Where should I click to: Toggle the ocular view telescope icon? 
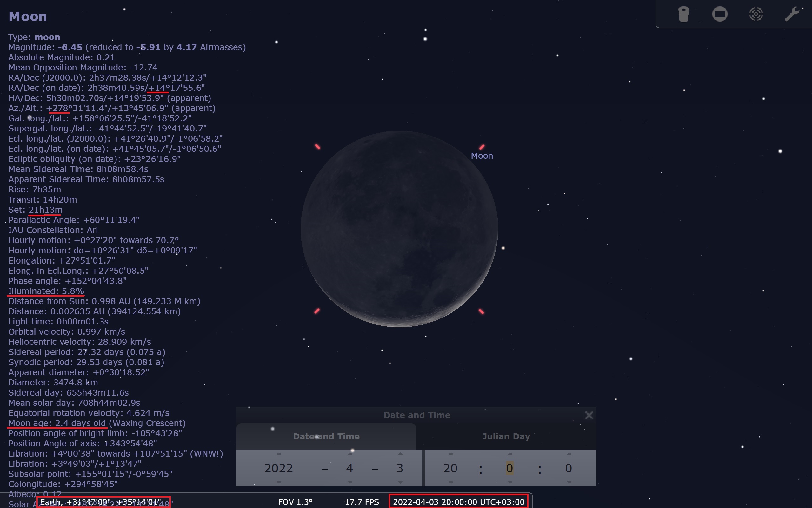[x=683, y=14]
